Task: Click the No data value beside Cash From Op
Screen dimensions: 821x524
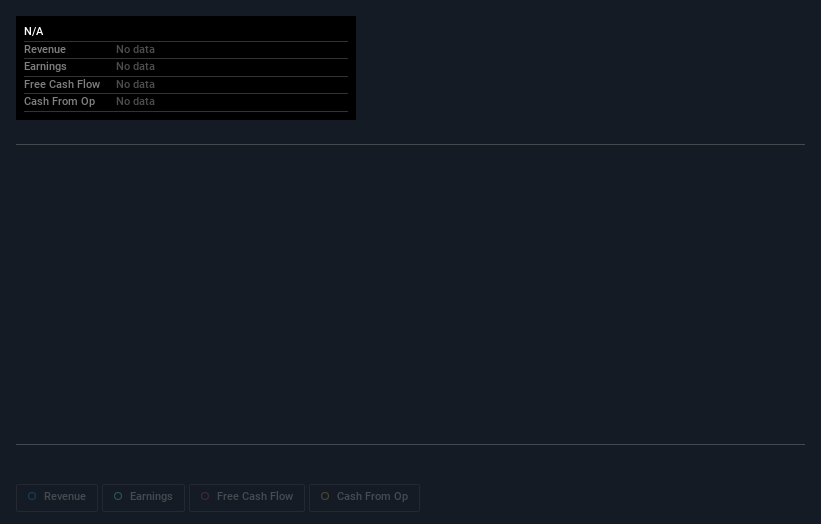Action: pyautogui.click(x=135, y=102)
